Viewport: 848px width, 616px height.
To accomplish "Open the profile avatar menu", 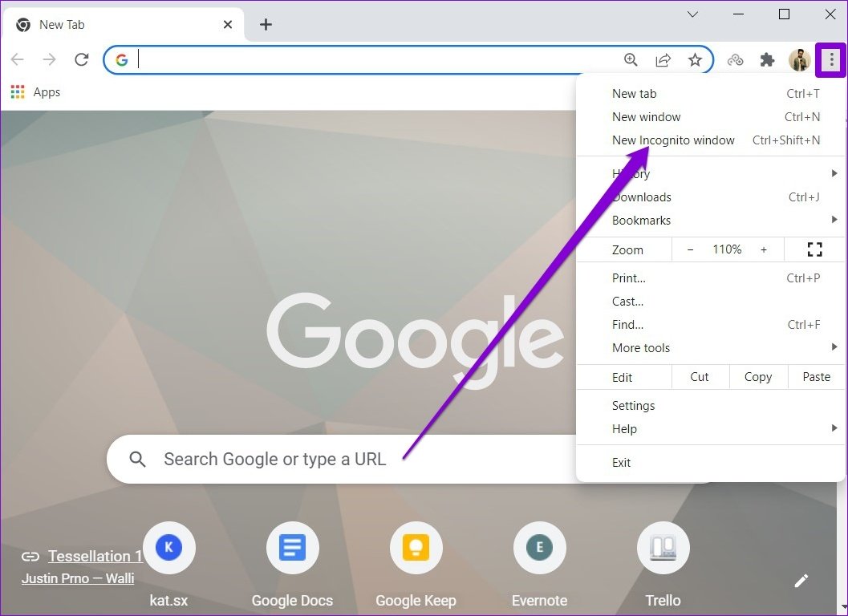I will 799,59.
